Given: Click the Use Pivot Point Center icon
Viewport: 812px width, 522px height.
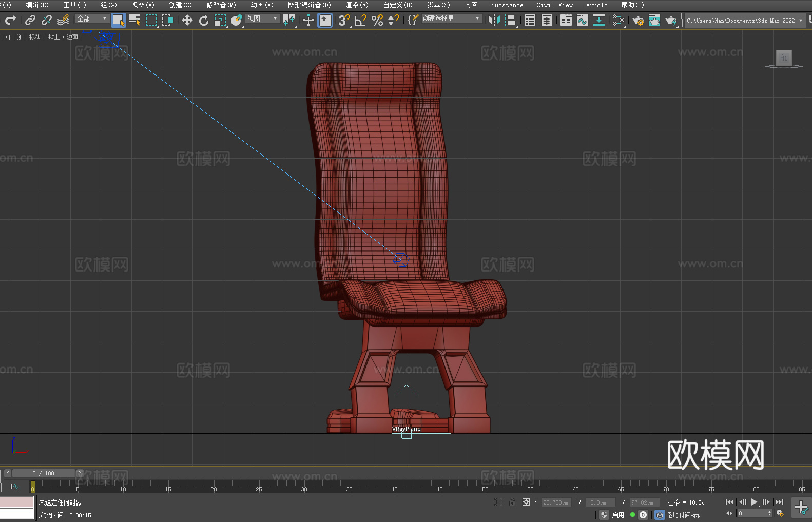Looking at the screenshot, I should point(289,20).
